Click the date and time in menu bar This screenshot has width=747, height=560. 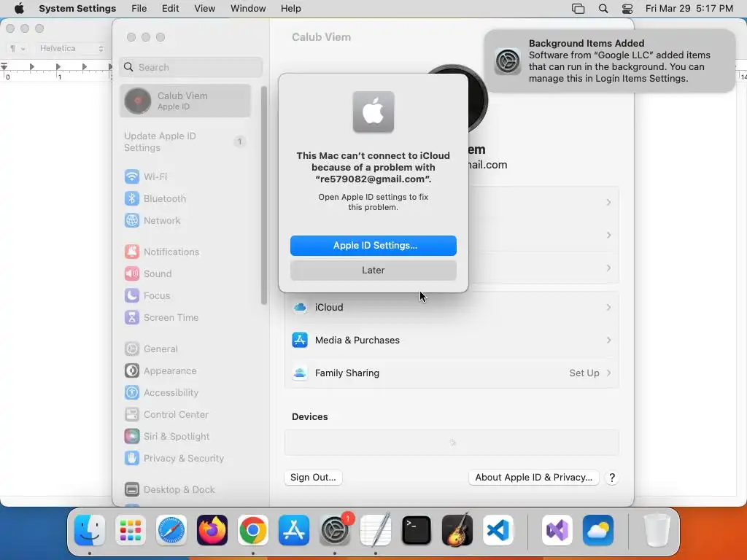[x=689, y=9]
